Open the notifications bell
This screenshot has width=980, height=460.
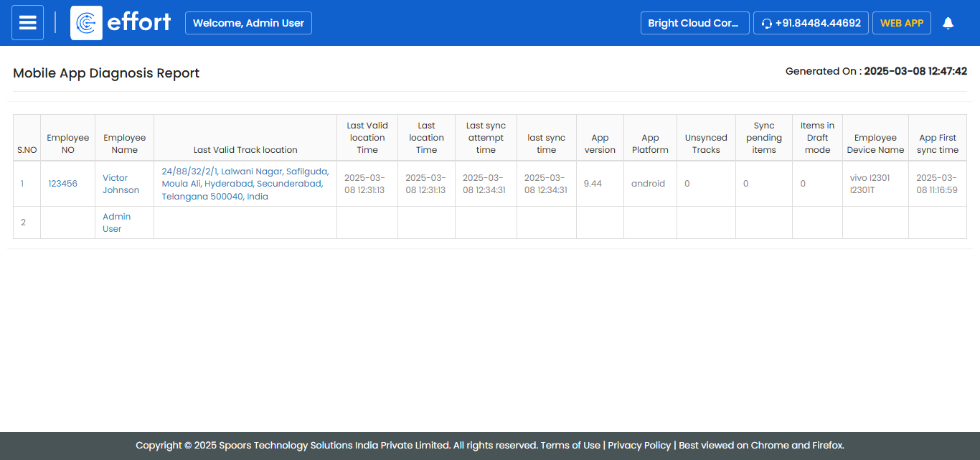pos(948,23)
